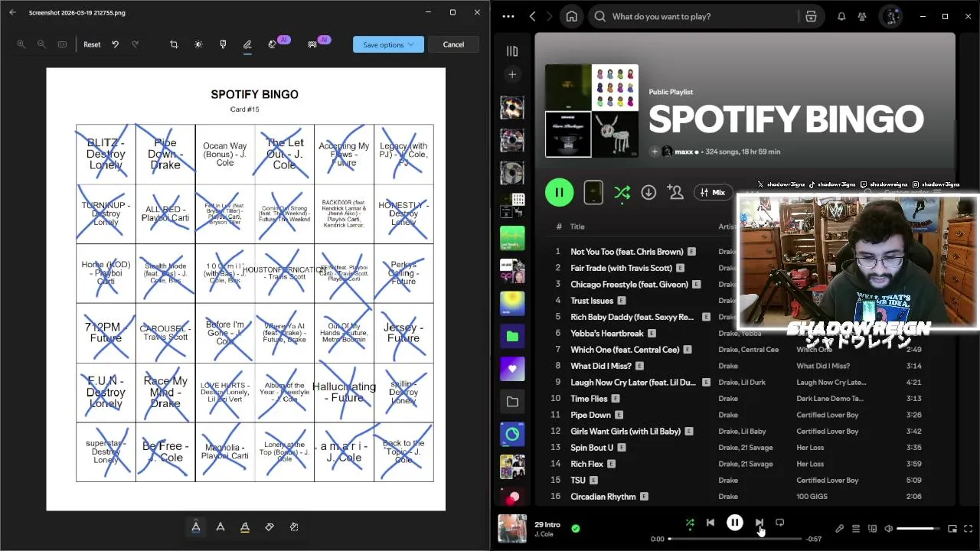Open the brightness Adjustment tool in Photos
Viewport: 980px width, 551px height.
(198, 44)
